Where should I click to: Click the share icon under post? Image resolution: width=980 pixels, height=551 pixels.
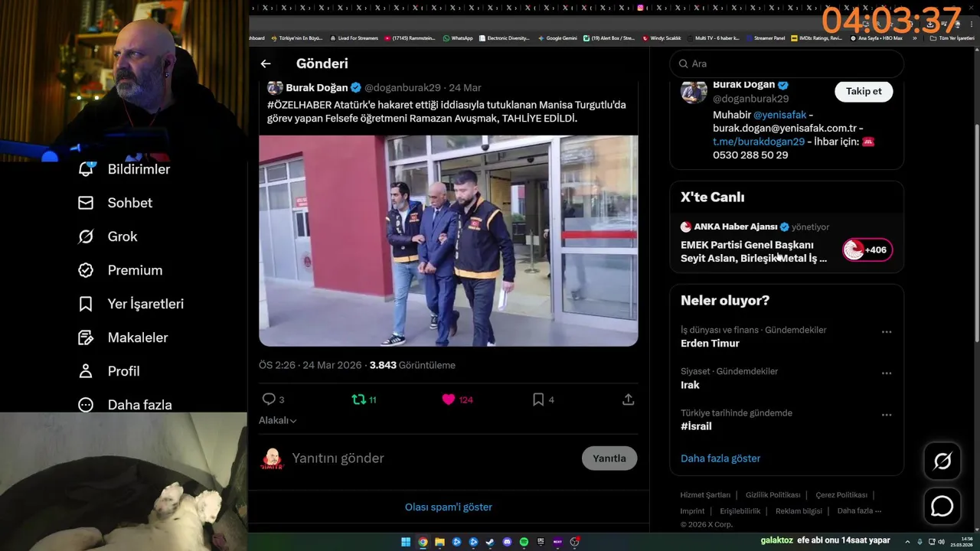coord(628,399)
